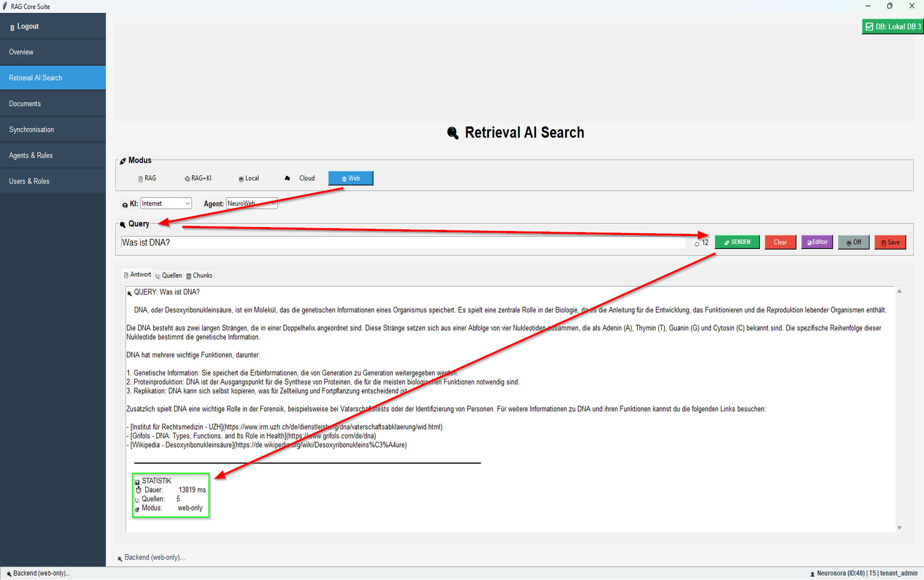Open the KI Internet dropdown
Image resolution: width=924 pixels, height=580 pixels.
click(x=166, y=204)
